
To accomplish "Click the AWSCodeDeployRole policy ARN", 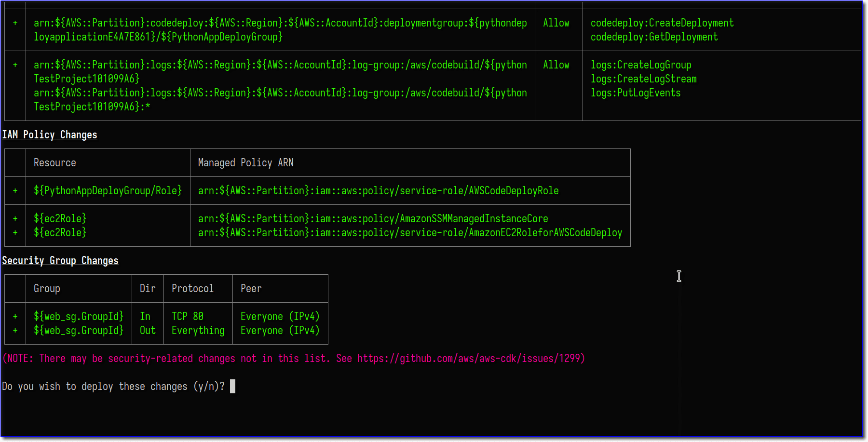I will click(x=379, y=191).
